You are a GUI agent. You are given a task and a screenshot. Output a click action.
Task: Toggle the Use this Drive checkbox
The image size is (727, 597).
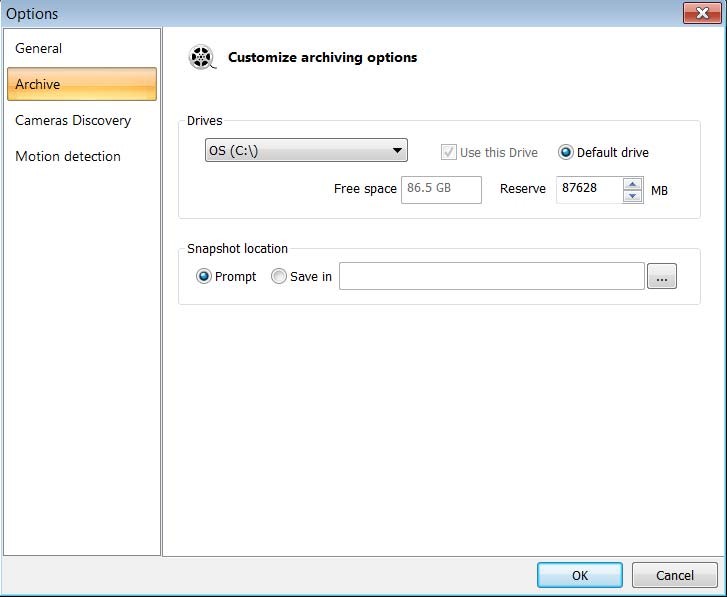click(449, 153)
